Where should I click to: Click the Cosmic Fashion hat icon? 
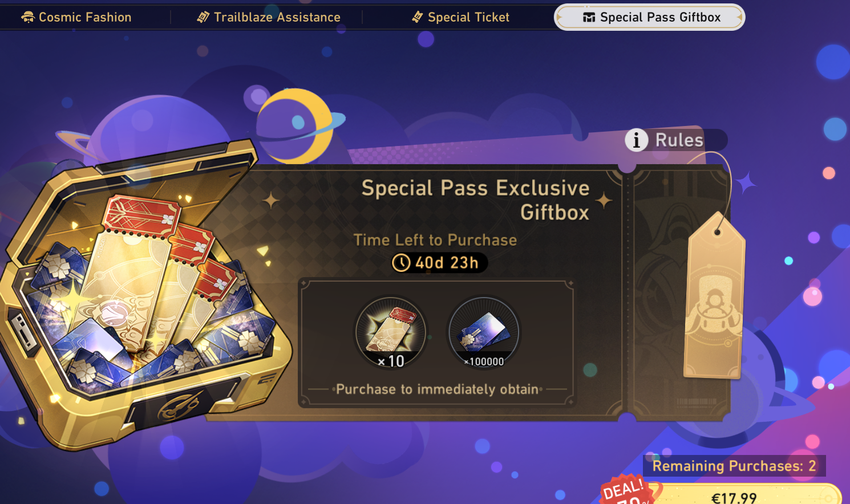(27, 17)
